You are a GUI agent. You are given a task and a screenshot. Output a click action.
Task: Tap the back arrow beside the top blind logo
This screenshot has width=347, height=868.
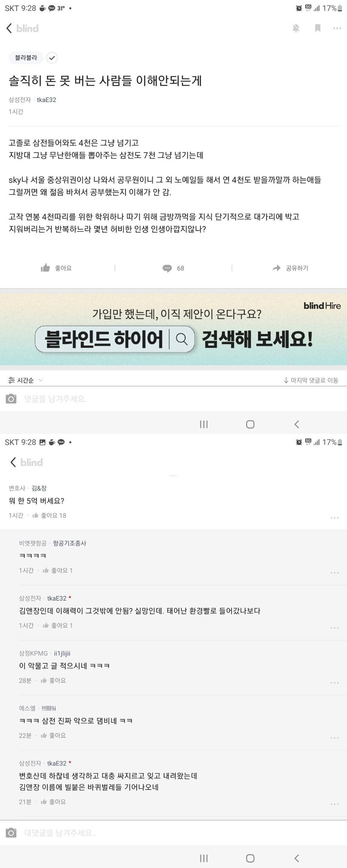pyautogui.click(x=9, y=28)
